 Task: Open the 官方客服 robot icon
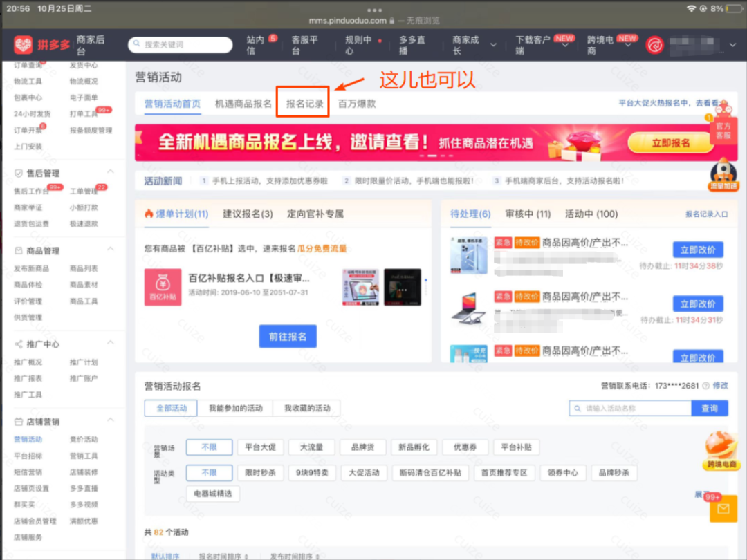723,124
